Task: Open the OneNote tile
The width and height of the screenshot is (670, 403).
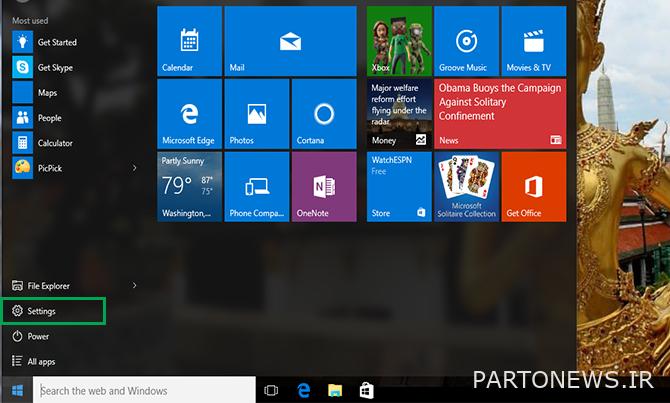Action: (323, 187)
